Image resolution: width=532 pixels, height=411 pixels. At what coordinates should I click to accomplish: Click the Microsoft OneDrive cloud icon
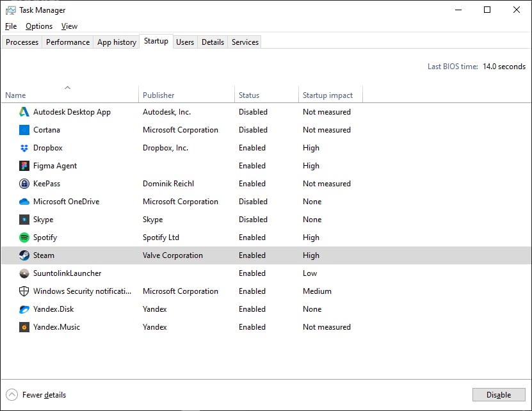coord(24,202)
